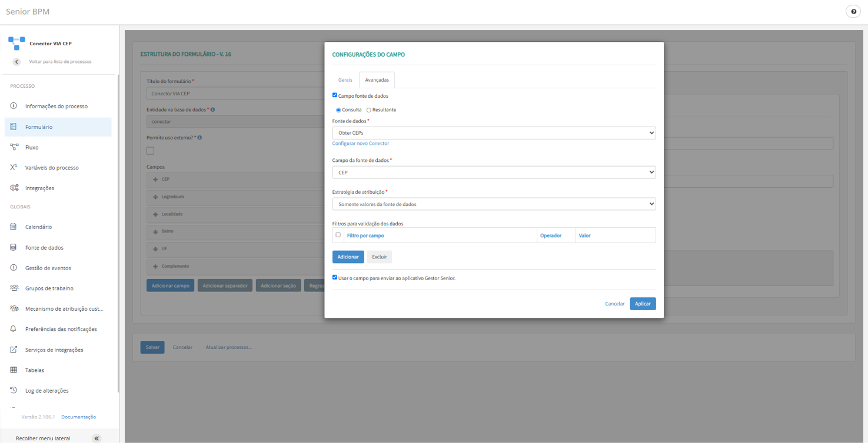Screen dimensions: 868x445
Task: Click the Valor column header
Action: coord(584,235)
